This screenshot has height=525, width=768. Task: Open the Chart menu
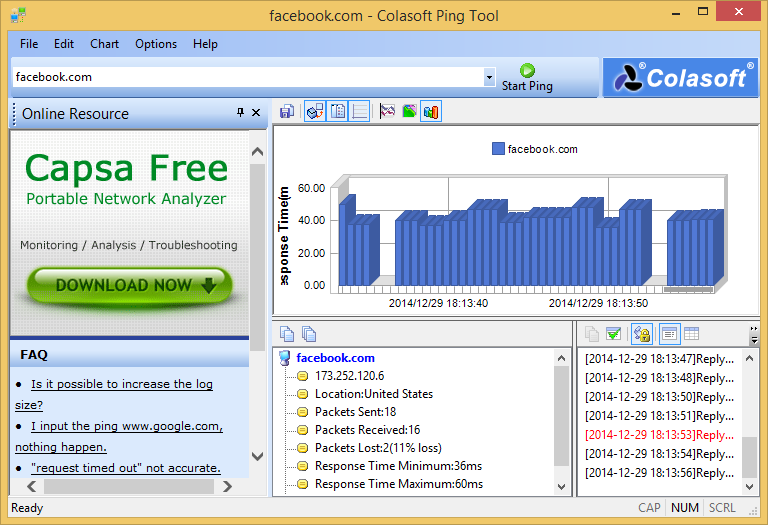tap(104, 44)
